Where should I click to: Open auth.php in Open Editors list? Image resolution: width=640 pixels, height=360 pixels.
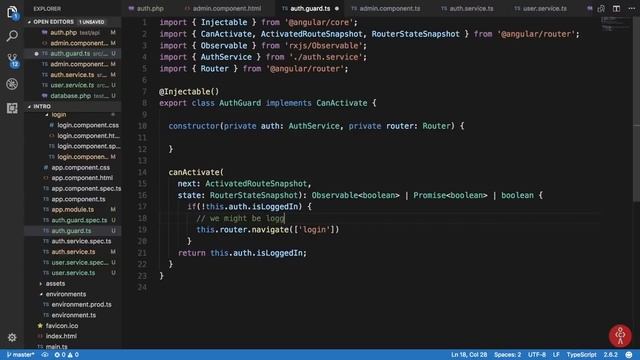(73, 32)
